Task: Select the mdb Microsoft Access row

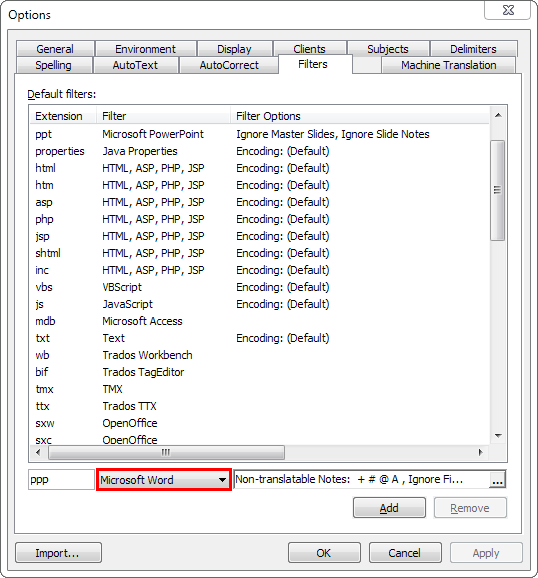Action: click(260, 321)
